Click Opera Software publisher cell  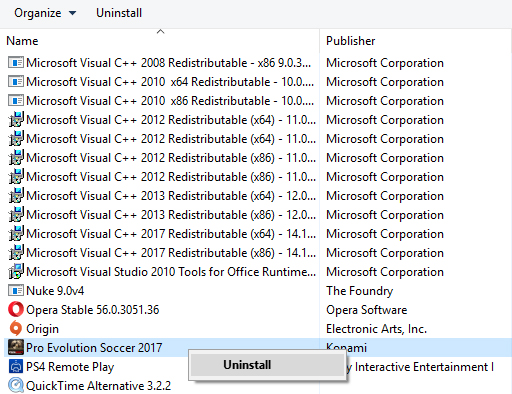pos(367,310)
